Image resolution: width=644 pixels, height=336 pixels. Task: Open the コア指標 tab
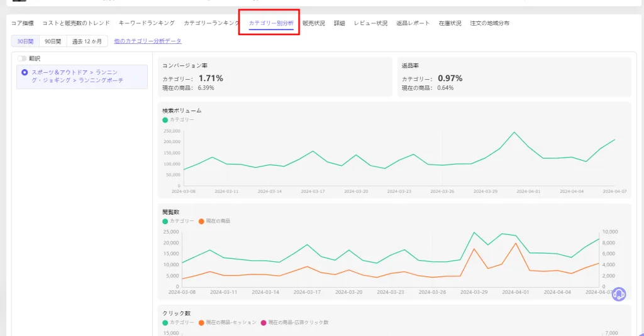[x=23, y=23]
